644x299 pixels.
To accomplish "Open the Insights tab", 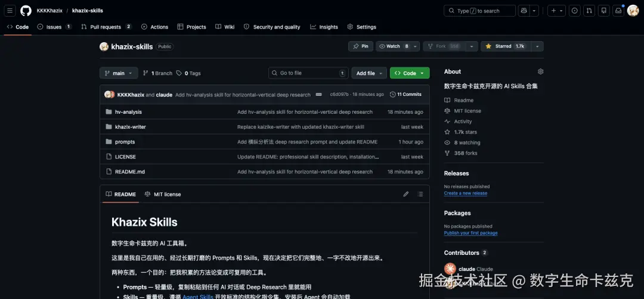I will [x=324, y=27].
